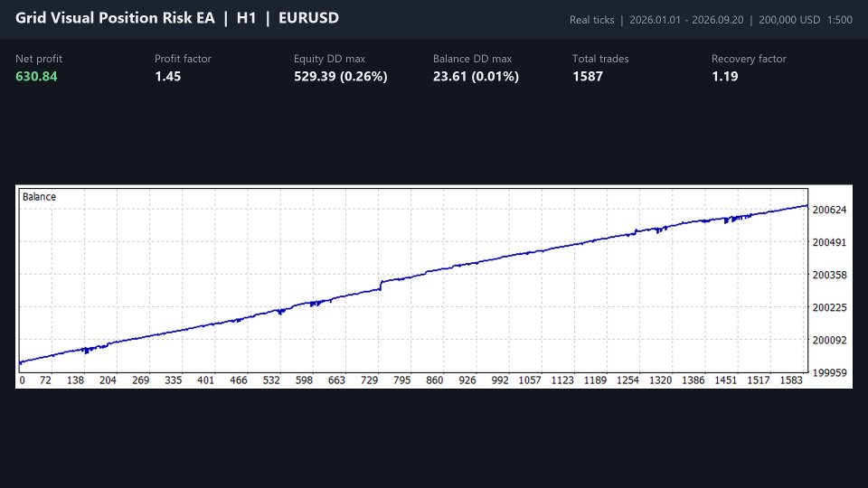Screen dimensions: 868x488
Task: Click the 1254 x-axis tick label
Action: (627, 380)
